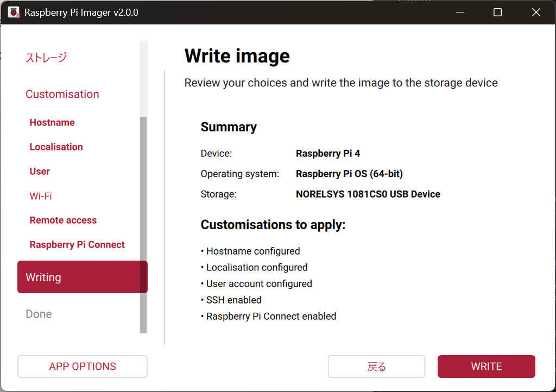556x392 pixels.
Task: Click the 'Raspberry Pi 4' device value
Action: [x=327, y=154]
